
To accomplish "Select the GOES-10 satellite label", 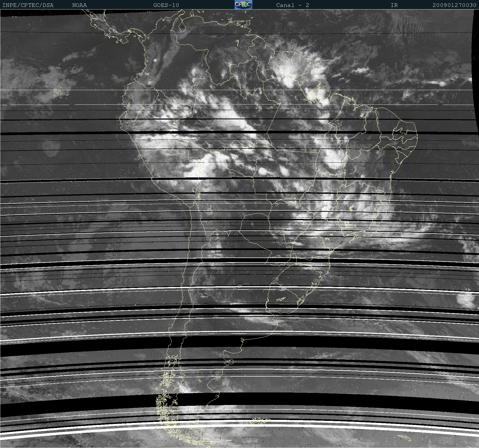I will [166, 5].
